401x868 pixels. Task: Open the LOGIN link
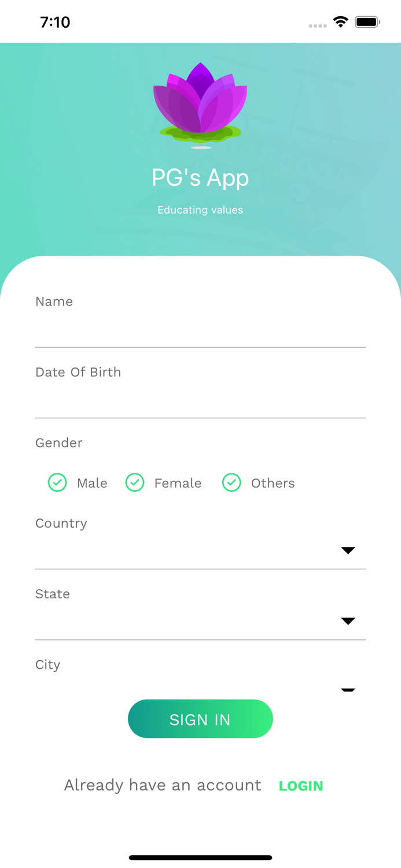[301, 785]
